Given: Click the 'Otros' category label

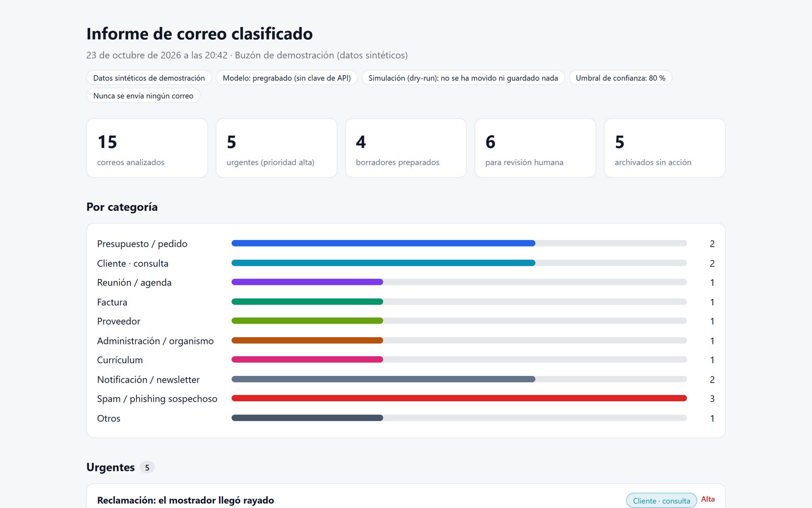Looking at the screenshot, I should 109,419.
